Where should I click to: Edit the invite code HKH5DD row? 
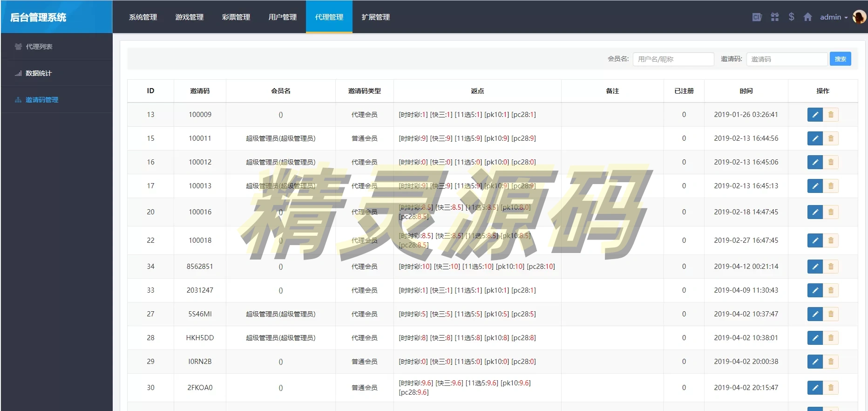(815, 338)
